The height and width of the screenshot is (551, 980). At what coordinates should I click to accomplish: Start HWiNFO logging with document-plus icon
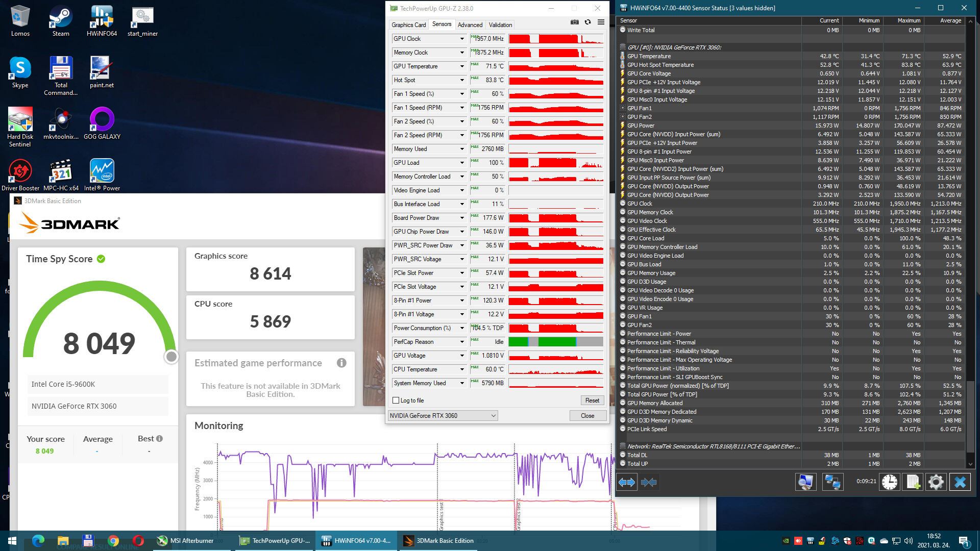(913, 482)
